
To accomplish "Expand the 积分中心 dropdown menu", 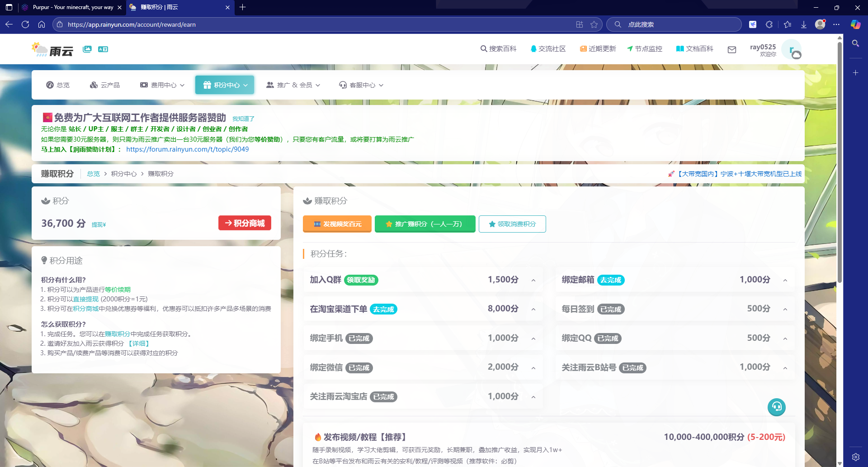I will (x=225, y=85).
